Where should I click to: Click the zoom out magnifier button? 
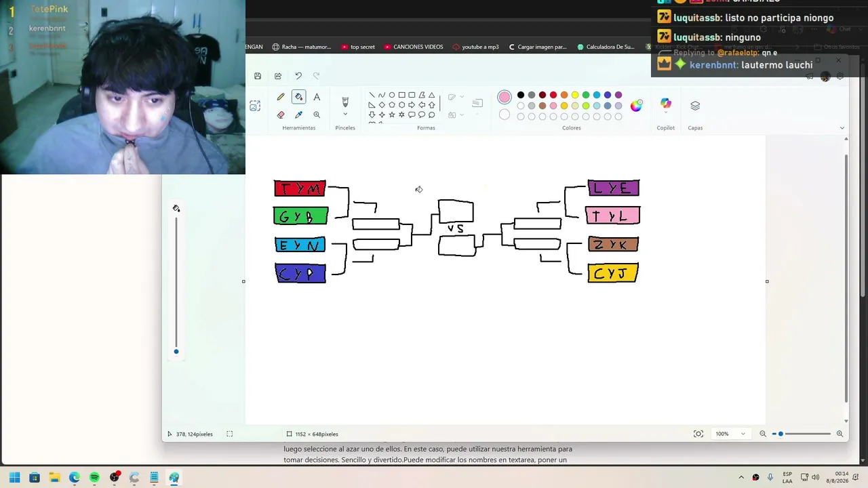click(x=763, y=434)
